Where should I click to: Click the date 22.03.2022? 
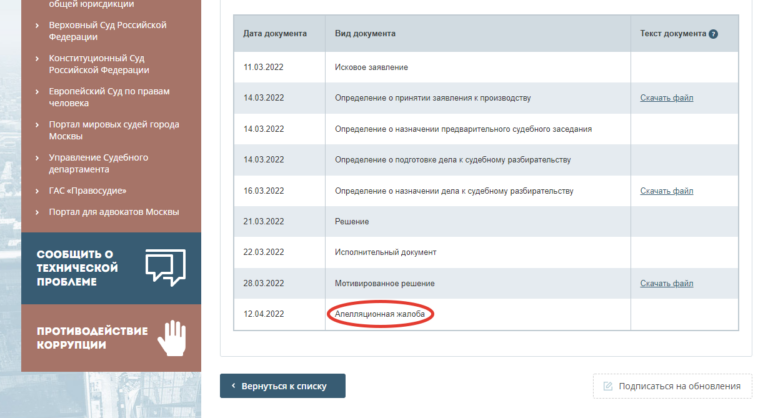264,252
